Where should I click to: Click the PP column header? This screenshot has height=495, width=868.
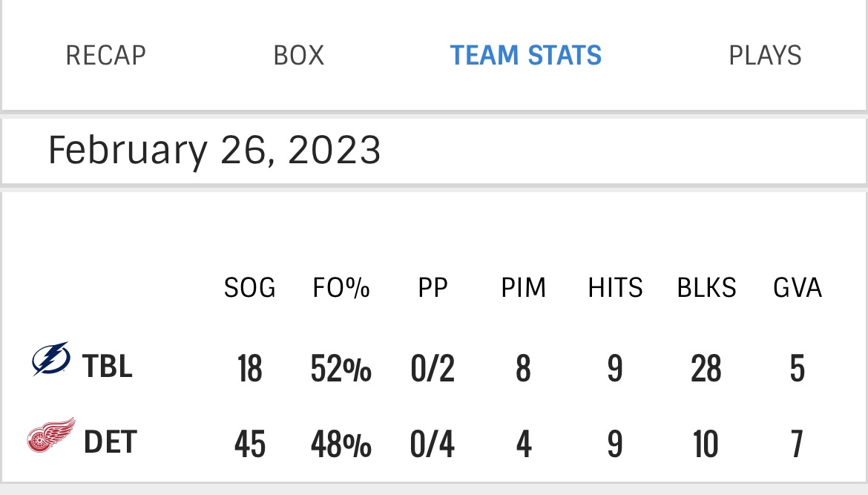pos(433,288)
